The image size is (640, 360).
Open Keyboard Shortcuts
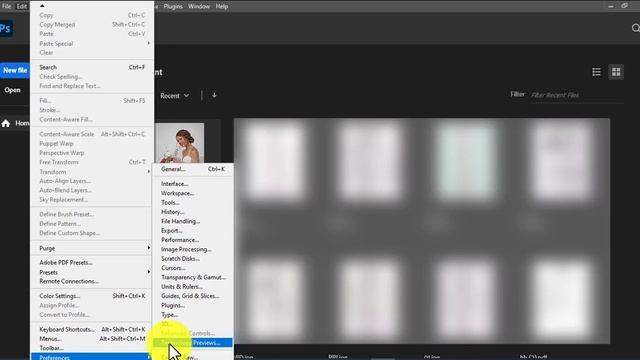(x=92, y=329)
